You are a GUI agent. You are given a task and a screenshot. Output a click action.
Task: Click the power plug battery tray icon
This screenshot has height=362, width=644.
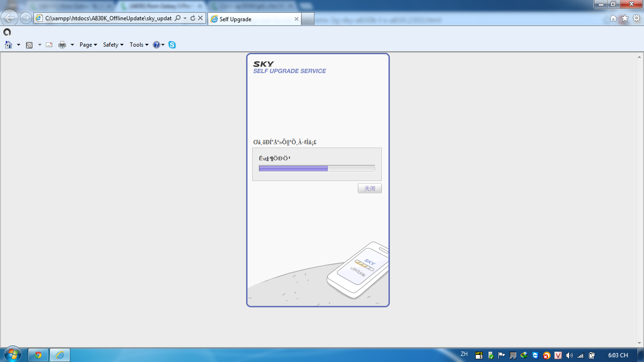[592, 355]
